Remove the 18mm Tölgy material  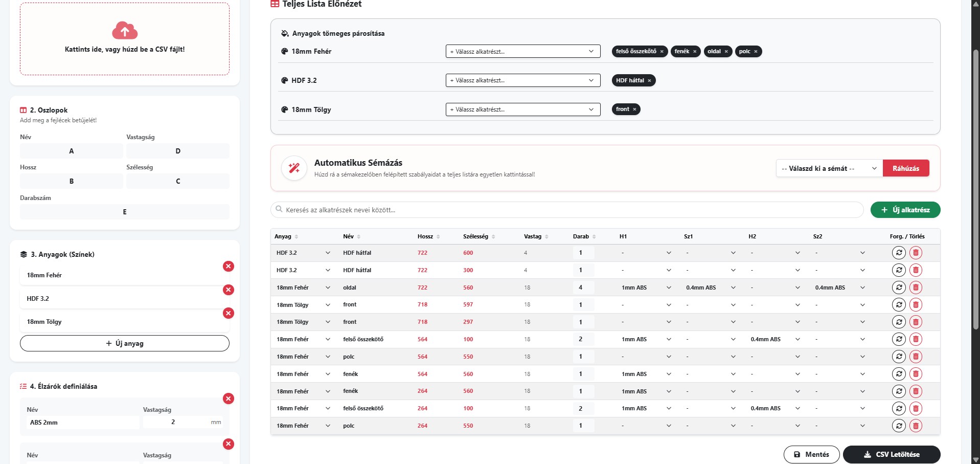(x=229, y=313)
